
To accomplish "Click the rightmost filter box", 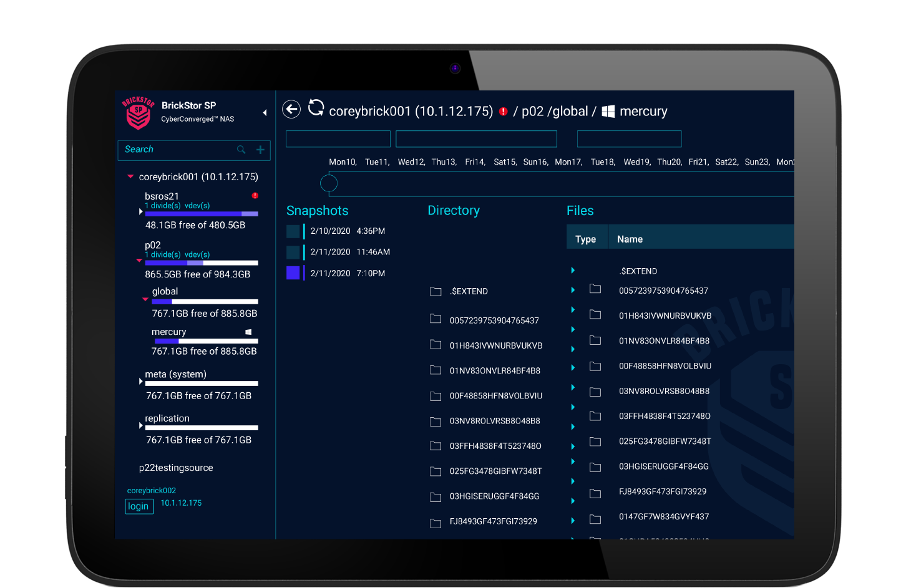I will click(630, 139).
